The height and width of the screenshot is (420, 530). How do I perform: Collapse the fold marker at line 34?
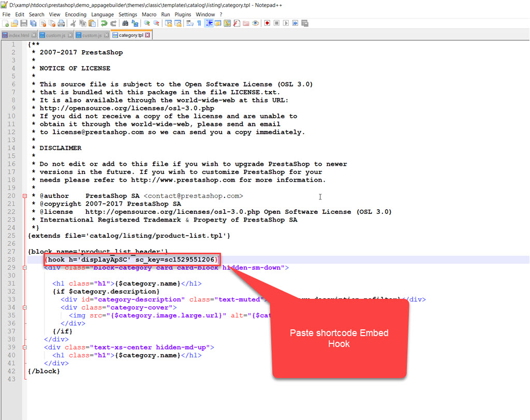pyautogui.click(x=25, y=308)
